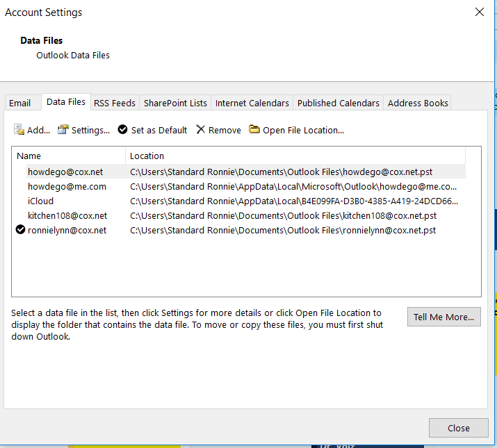The image size is (497, 448).
Task: Click the howdego@me.com Outlook location path
Action: 293,186
